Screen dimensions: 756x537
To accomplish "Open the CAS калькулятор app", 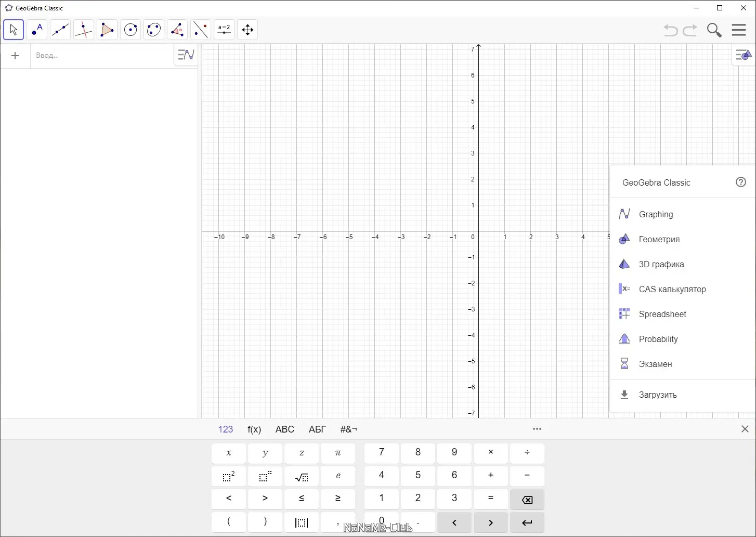I will point(682,289).
